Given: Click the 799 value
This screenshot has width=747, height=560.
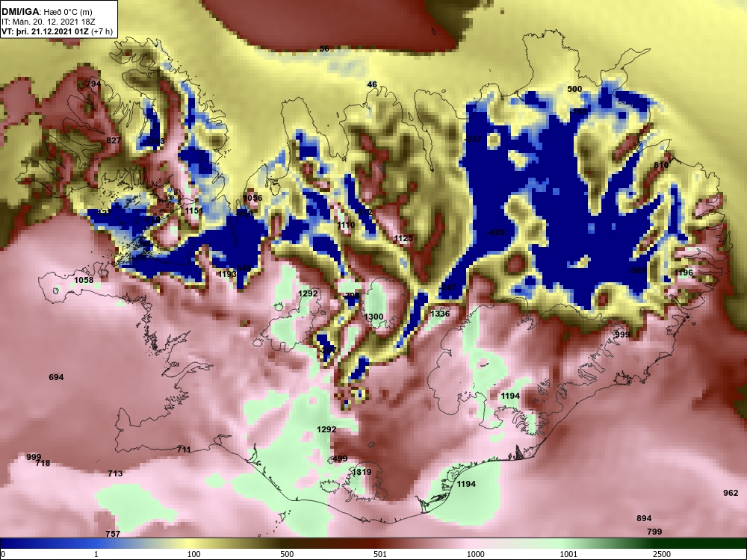Looking at the screenshot, I should pyautogui.click(x=654, y=532).
